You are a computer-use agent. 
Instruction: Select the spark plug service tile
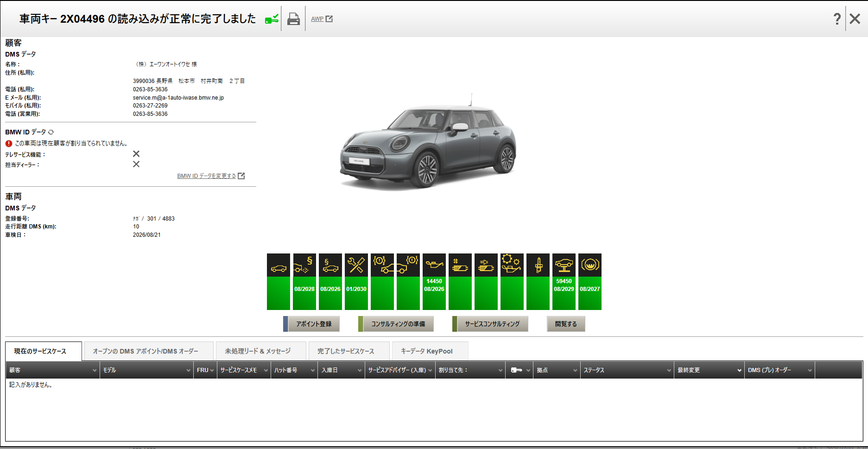click(538, 281)
